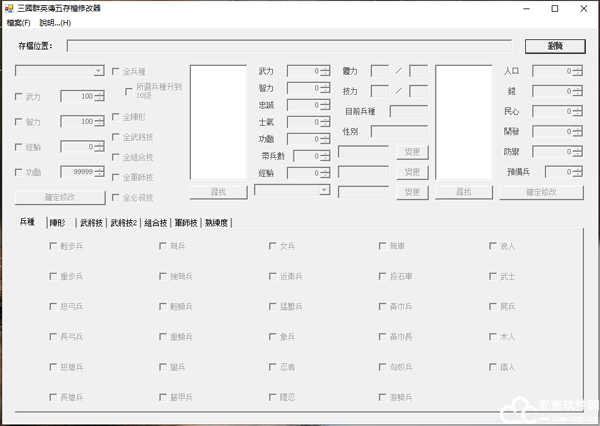
Task: Check the 全必殺技 option
Action: pyautogui.click(x=116, y=197)
